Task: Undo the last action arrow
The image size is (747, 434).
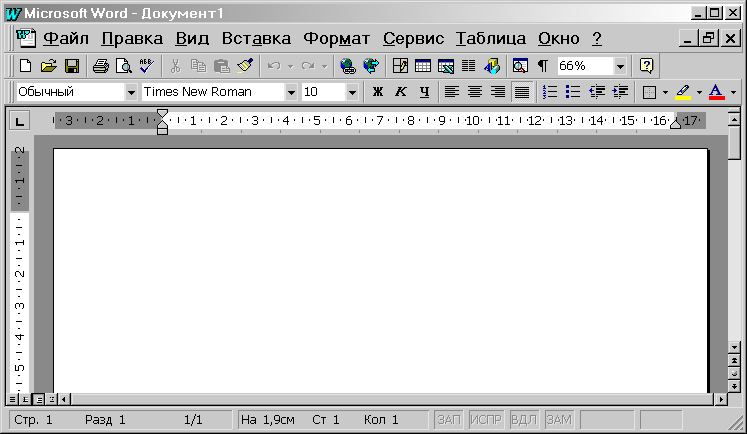Action: pos(274,66)
